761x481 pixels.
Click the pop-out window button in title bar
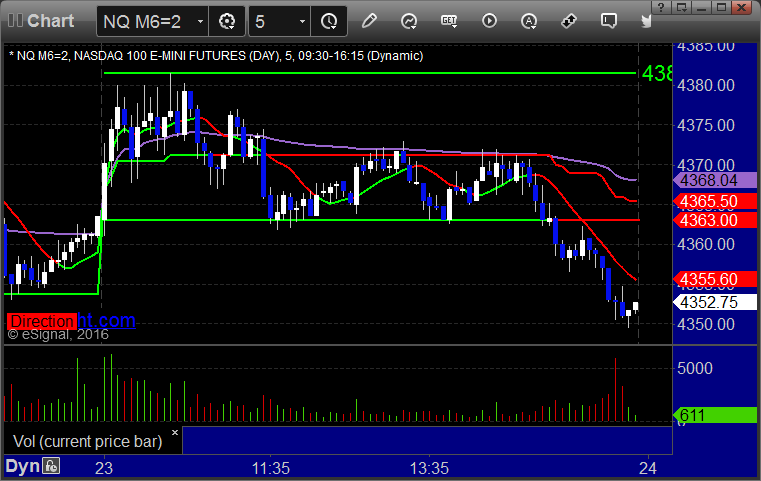(x=681, y=7)
